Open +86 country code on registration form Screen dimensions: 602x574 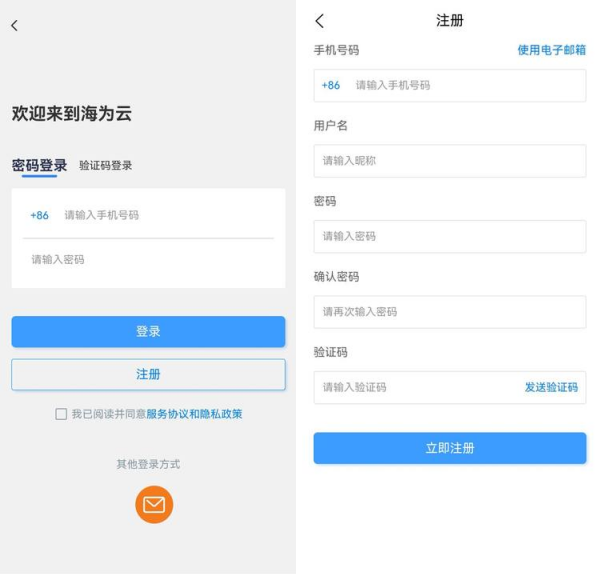[331, 86]
